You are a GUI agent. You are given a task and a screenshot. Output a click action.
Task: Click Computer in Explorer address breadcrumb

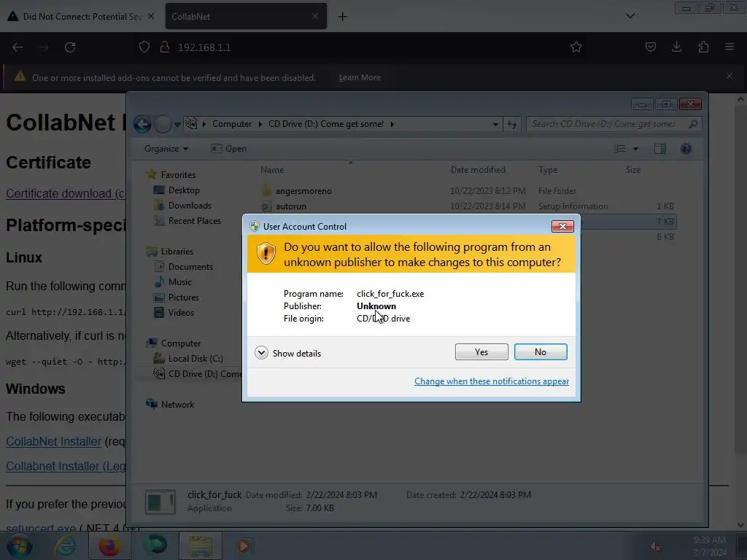tap(231, 124)
